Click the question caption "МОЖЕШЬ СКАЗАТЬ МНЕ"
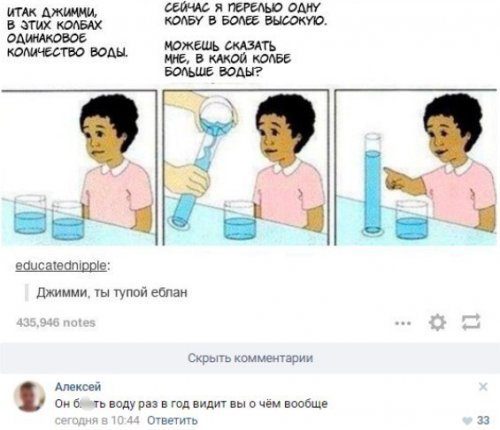 228,59
